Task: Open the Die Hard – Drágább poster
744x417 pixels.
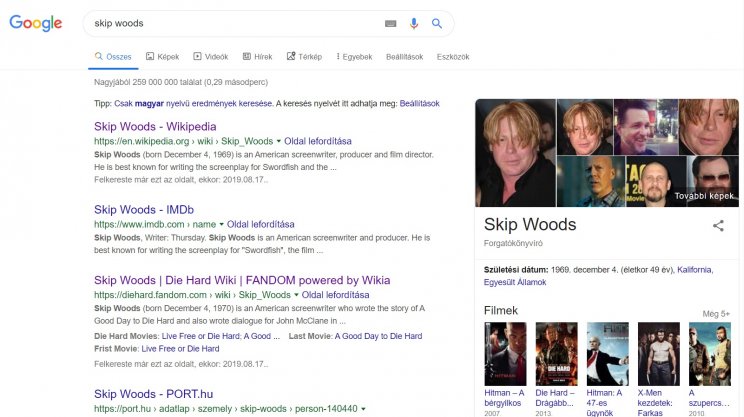Action: [x=557, y=354]
